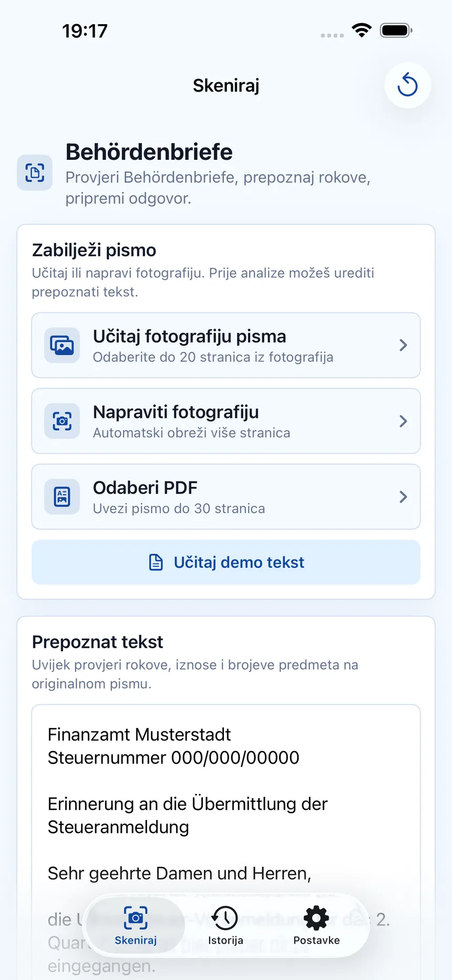Tap the Istorija clock icon
This screenshot has height=980, width=452.
tap(225, 918)
